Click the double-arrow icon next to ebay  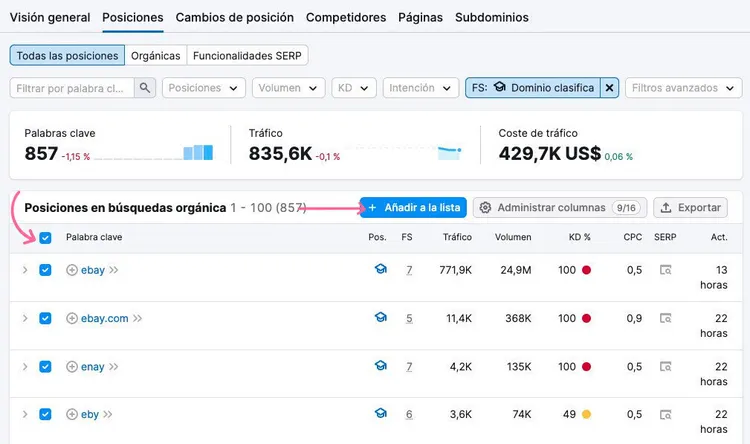114,270
